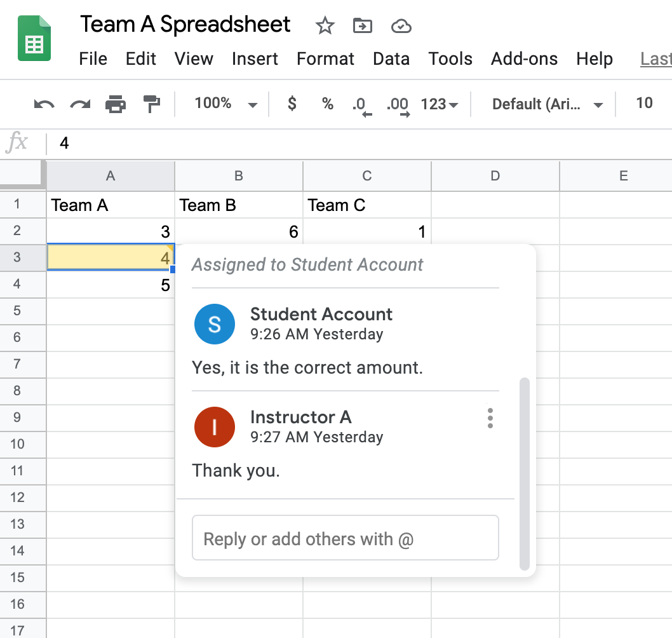
Task: Apply percent format to cell
Action: (x=328, y=104)
